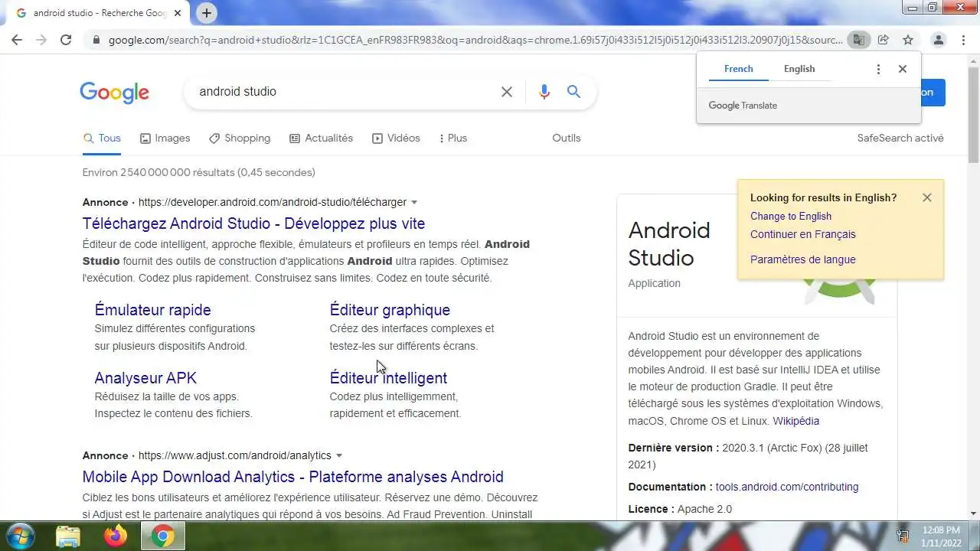Switch to Actualités results tab
This screenshot has width=980, height=551.
coord(321,139)
